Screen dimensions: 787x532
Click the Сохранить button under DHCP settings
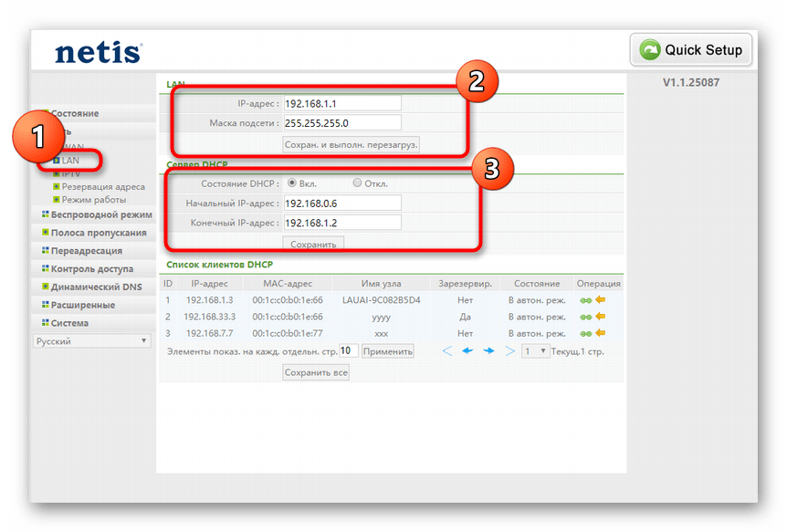[313, 244]
